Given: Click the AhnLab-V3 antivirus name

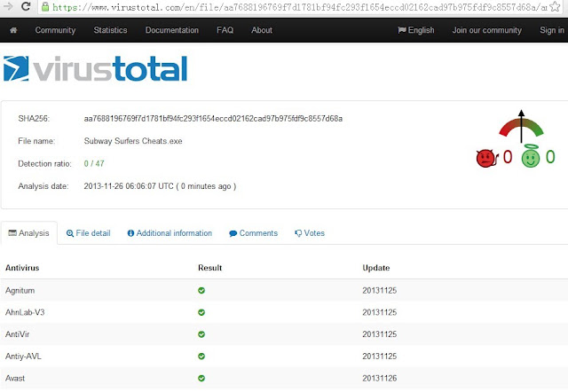Looking at the screenshot, I should (25, 312).
